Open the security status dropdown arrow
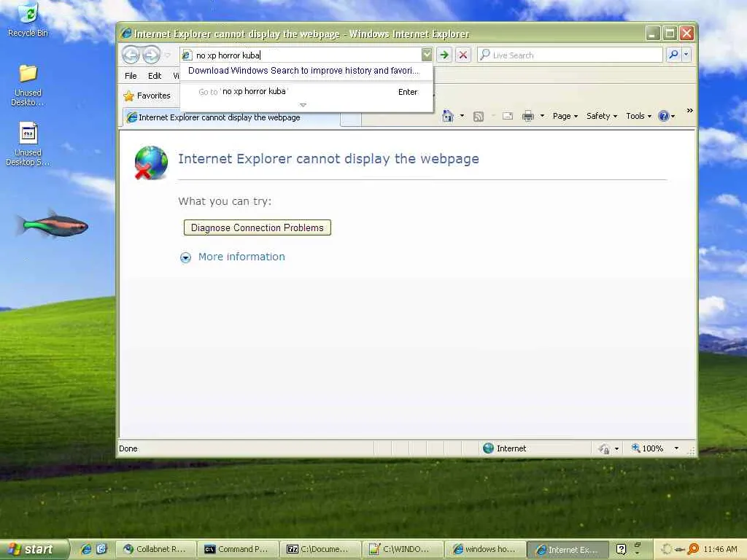 pyautogui.click(x=617, y=448)
